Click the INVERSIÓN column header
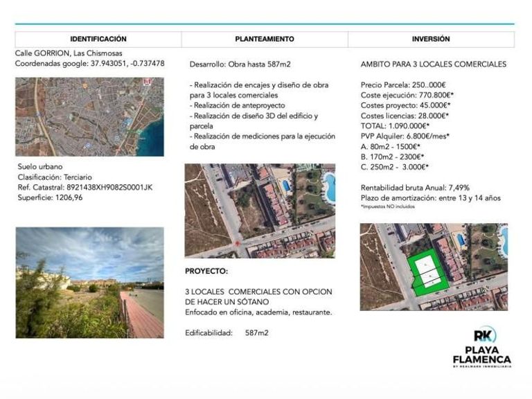Image resolution: width=532 pixels, height=399 pixels. click(431, 39)
